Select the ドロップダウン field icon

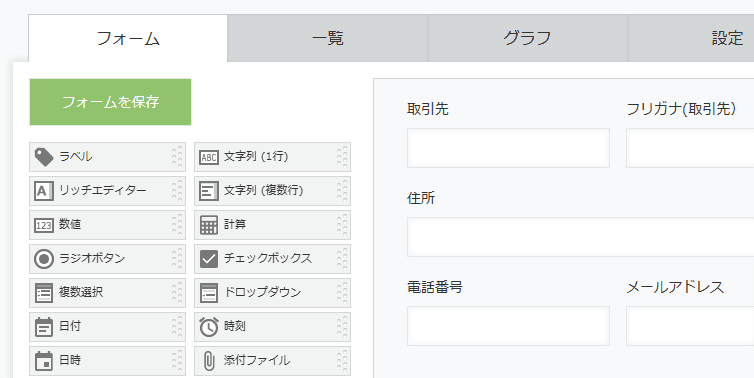(x=209, y=293)
